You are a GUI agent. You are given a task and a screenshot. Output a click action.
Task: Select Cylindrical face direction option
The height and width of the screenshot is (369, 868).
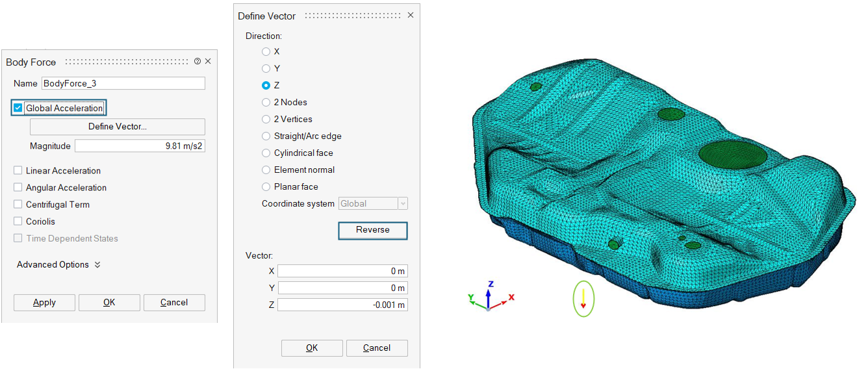266,153
